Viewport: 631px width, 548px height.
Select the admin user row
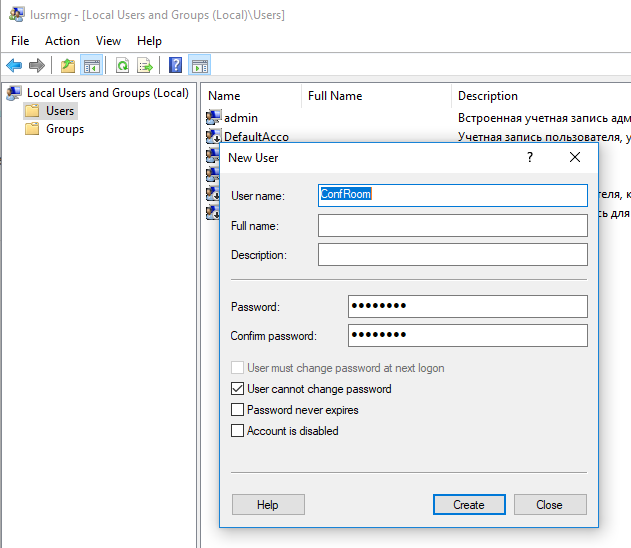tap(417, 117)
